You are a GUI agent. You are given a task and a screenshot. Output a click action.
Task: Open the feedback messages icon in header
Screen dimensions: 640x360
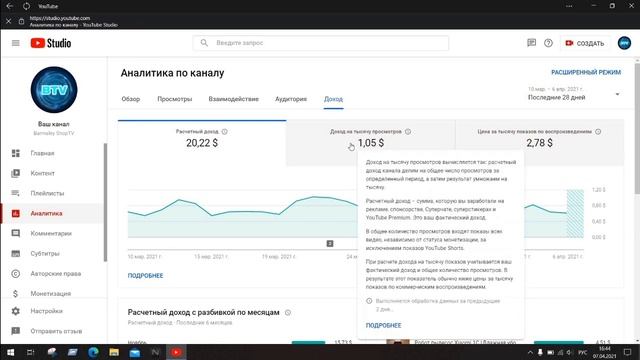click(x=531, y=43)
